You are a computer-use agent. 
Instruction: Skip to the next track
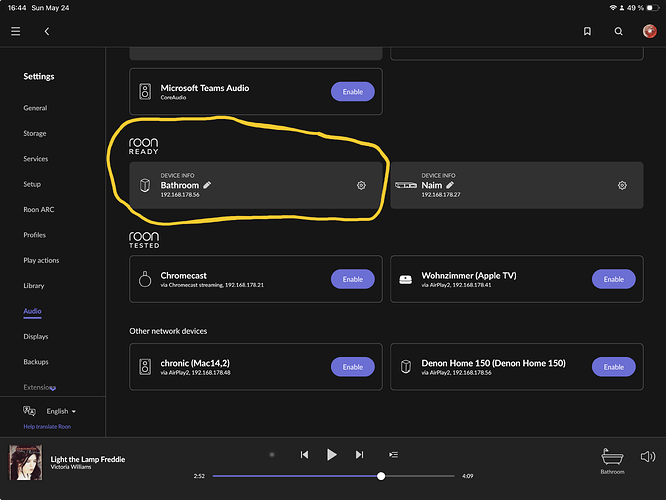click(x=359, y=455)
